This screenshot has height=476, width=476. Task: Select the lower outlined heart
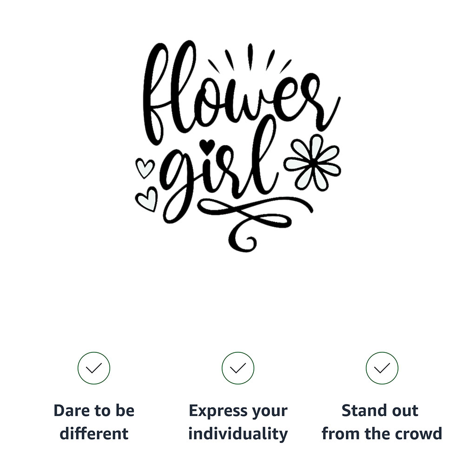click(146, 199)
